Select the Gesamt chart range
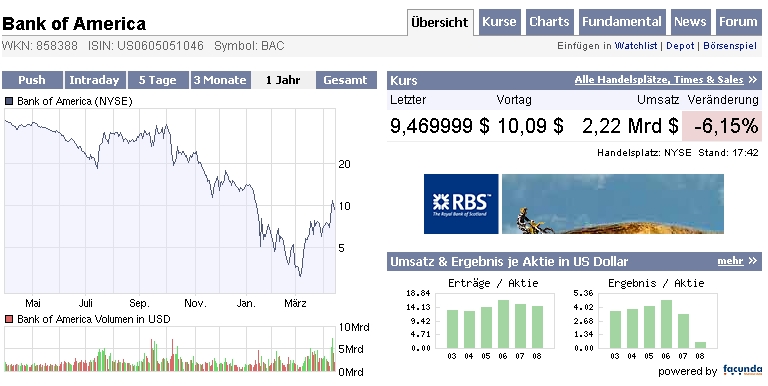 (346, 80)
